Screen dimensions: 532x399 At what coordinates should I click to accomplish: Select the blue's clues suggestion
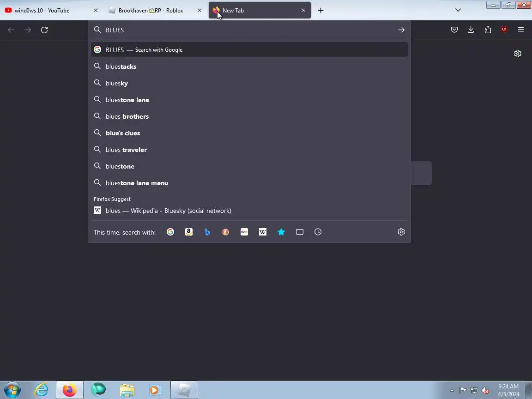click(249, 133)
